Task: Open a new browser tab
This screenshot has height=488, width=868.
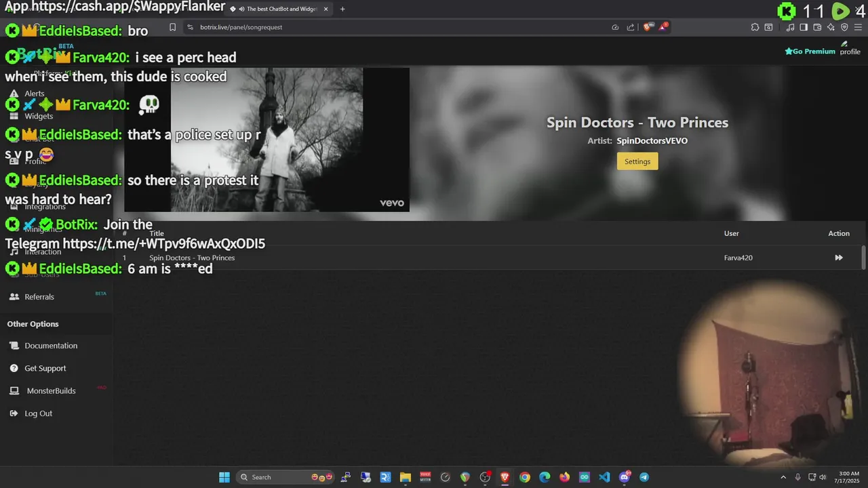Action: pyautogui.click(x=342, y=9)
